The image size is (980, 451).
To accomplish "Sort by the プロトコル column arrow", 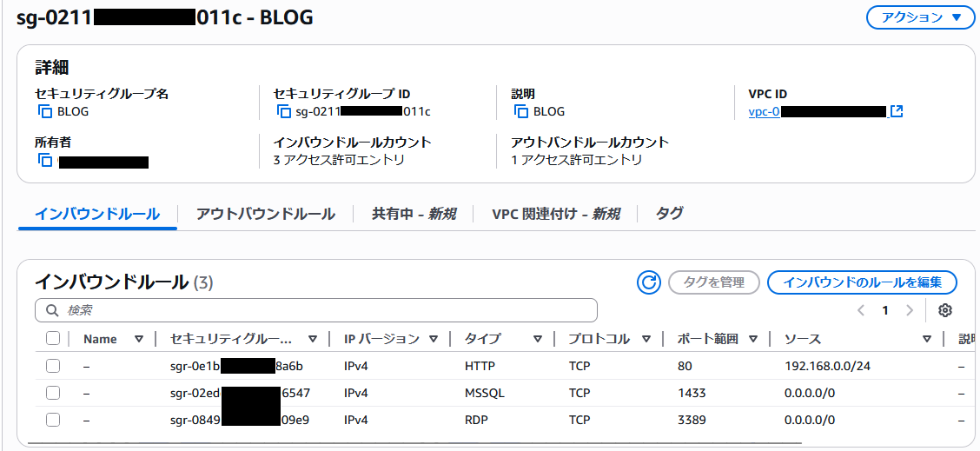I will pyautogui.click(x=646, y=339).
